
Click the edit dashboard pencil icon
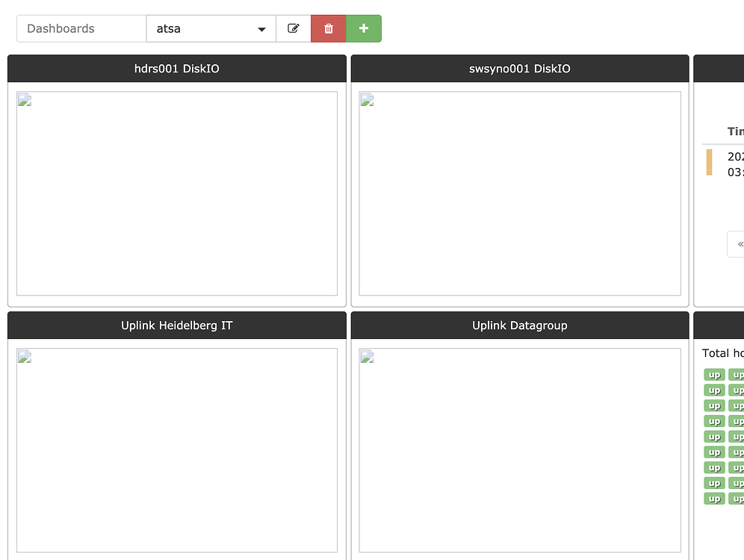294,28
